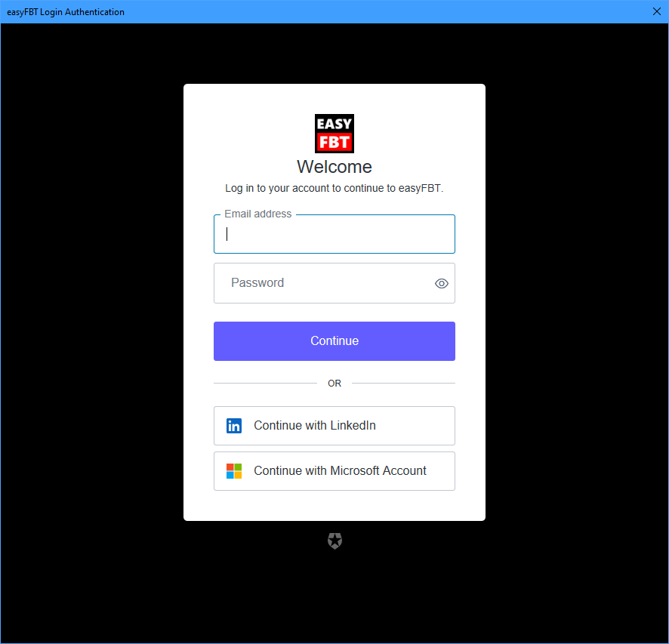Click the Welcome heading text
Screen dimensions: 669x644
pos(334,167)
